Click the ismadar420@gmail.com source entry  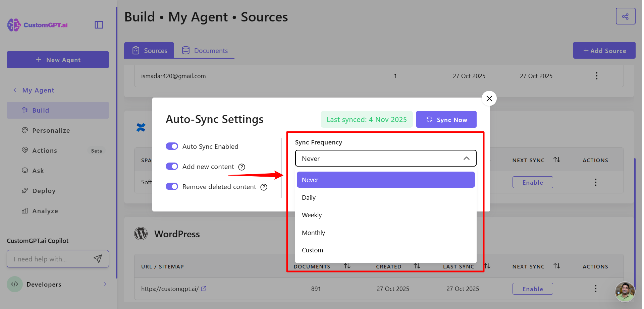point(173,76)
